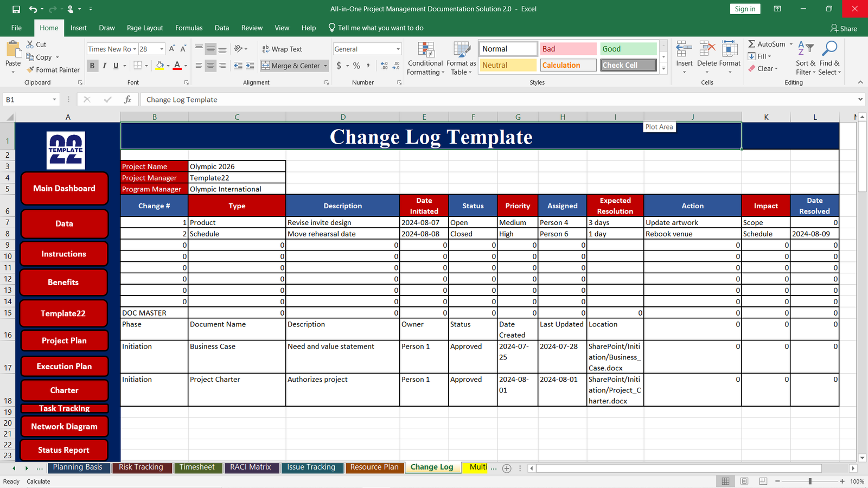Click Decrease Decimal icon

(x=397, y=66)
